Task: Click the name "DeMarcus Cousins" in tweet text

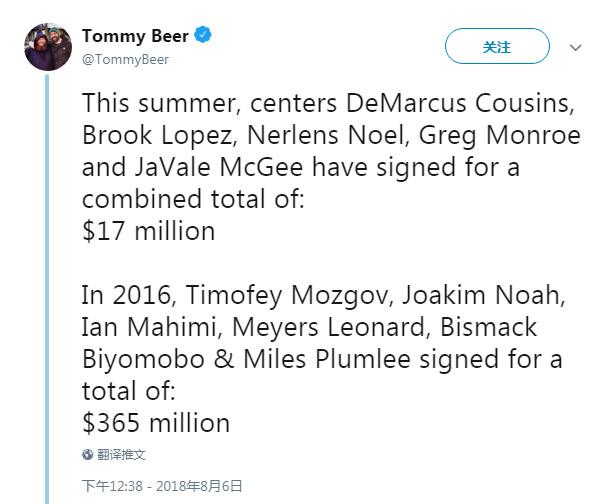Action: coord(460,103)
